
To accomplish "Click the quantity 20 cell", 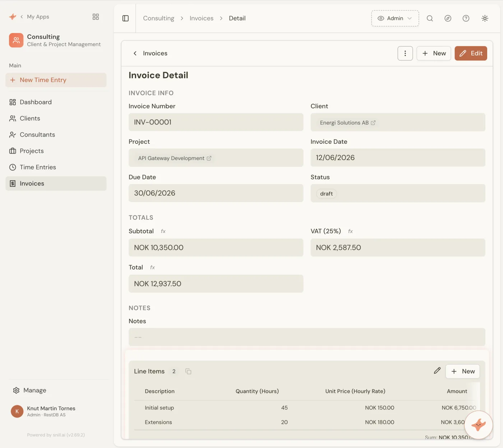I will coord(284,422).
